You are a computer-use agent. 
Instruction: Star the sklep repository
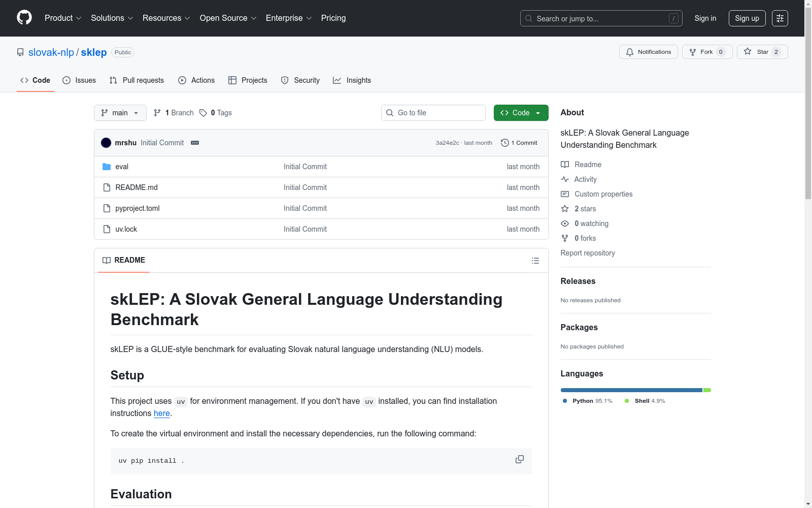762,52
